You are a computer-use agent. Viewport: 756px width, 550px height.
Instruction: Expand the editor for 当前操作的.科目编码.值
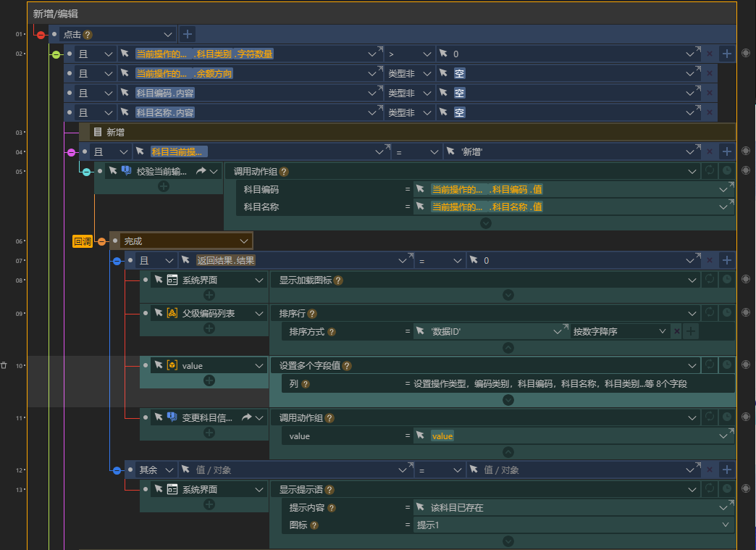pyautogui.click(x=731, y=185)
